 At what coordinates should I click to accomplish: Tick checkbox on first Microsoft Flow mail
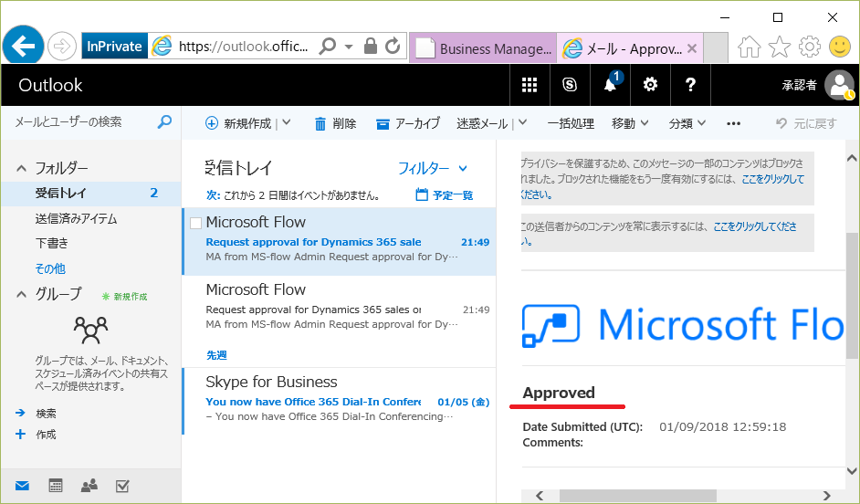[x=195, y=223]
